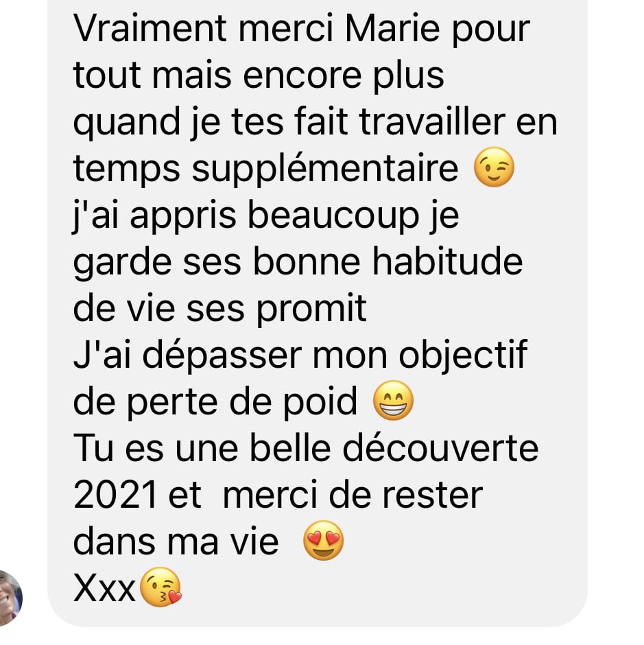
Task: Tap the heart-eyes emoji after "dans ma vie"
Action: point(324,540)
